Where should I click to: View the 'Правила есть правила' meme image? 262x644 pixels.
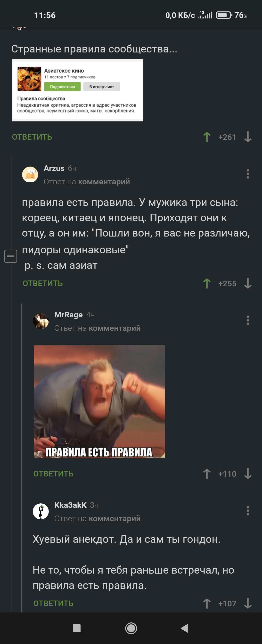[x=99, y=402]
